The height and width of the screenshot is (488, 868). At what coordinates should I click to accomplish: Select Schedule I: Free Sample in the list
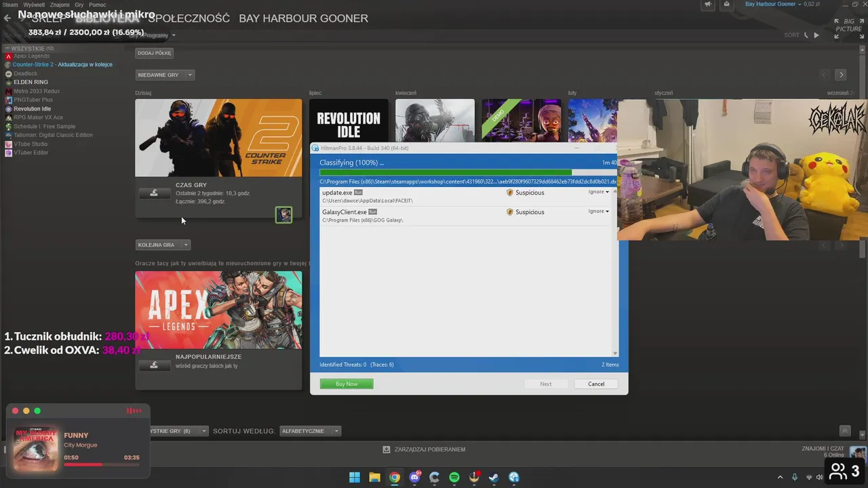tap(44, 126)
